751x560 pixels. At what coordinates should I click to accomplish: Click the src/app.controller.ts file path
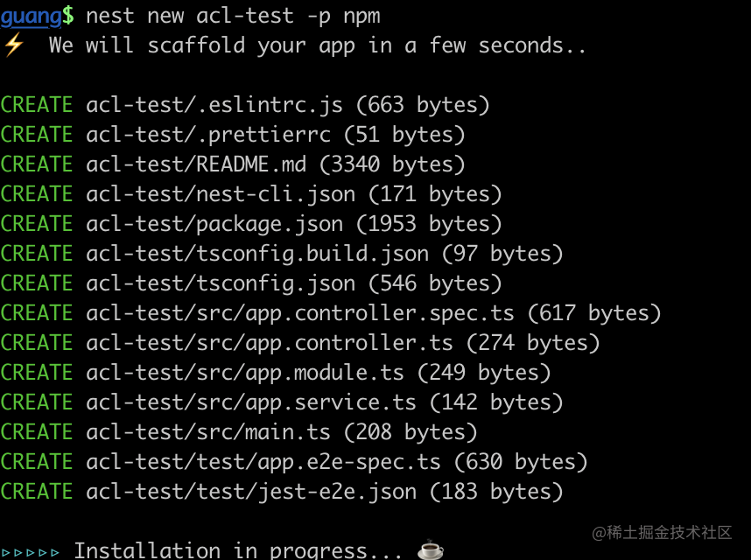(270, 343)
